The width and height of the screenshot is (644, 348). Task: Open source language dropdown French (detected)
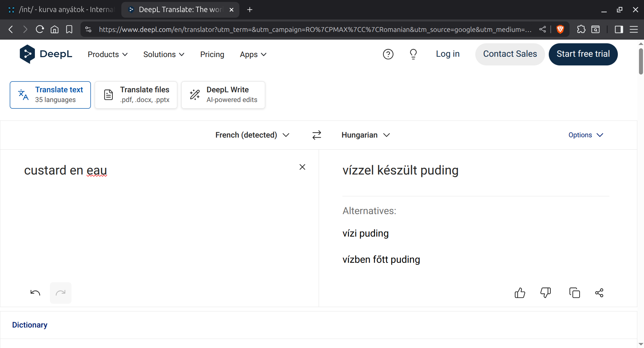[x=252, y=135]
